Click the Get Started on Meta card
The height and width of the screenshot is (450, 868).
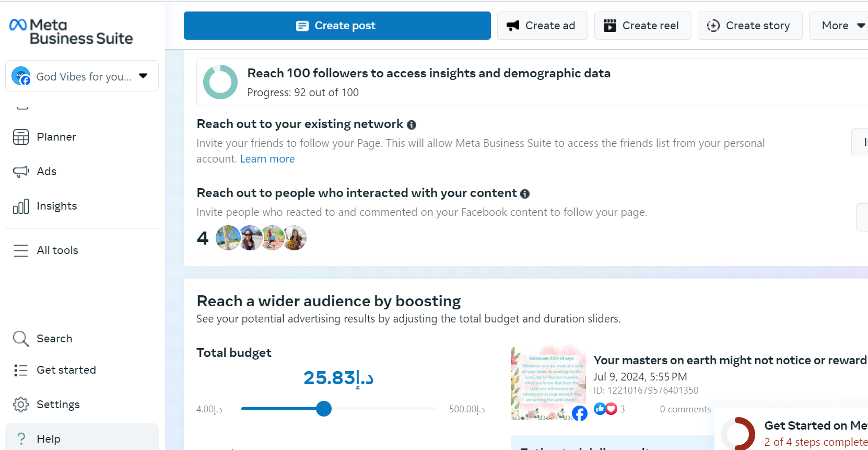coord(791,429)
